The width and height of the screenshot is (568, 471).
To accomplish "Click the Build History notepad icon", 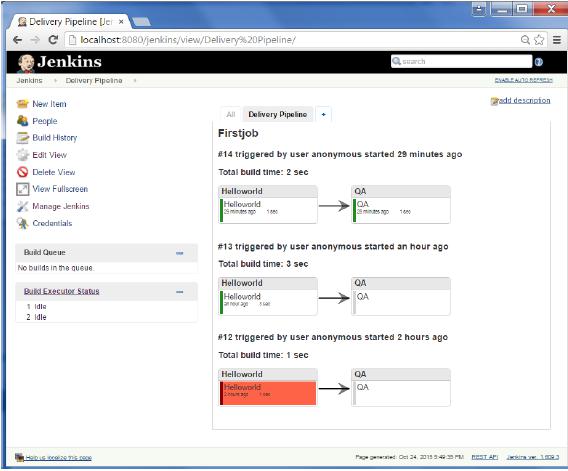I will 22,138.
